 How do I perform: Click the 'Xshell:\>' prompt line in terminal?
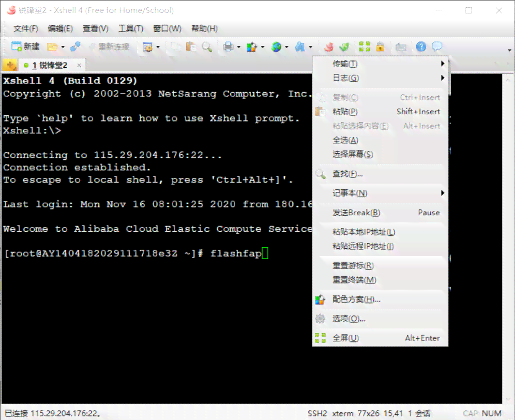[x=32, y=130]
